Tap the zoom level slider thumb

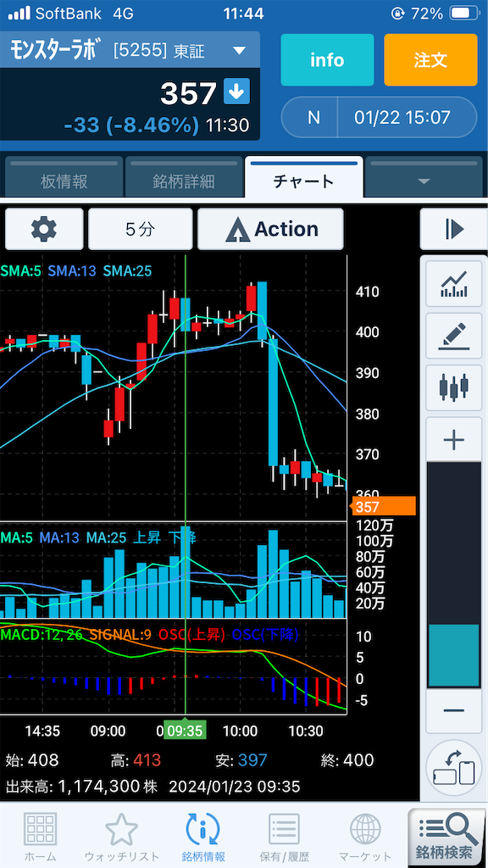point(454,655)
